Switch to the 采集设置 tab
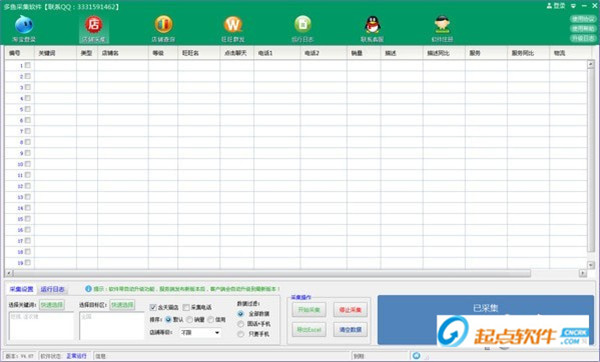This screenshot has width=600, height=362. (21, 289)
